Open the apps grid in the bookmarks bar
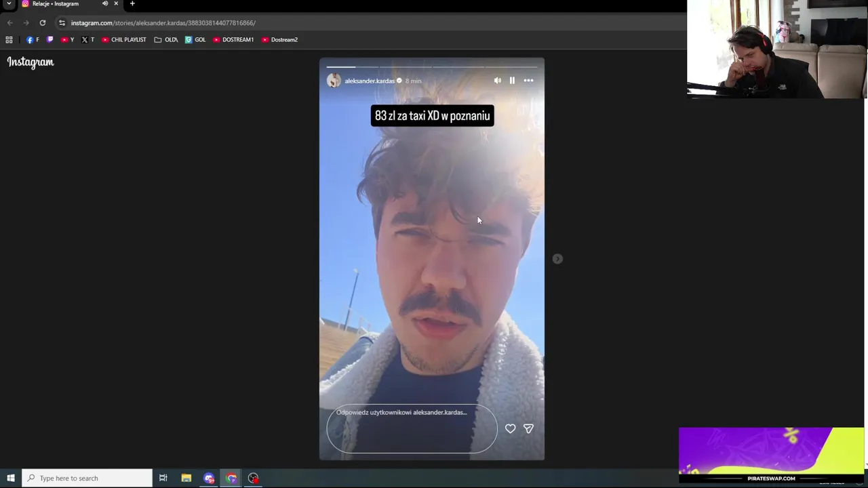 click(9, 40)
